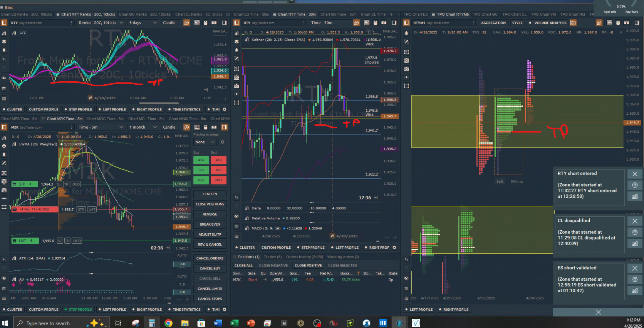644x328 pixels.
Task: Select pencil drawing tool in M2K chart sidebar
Action: (4, 163)
